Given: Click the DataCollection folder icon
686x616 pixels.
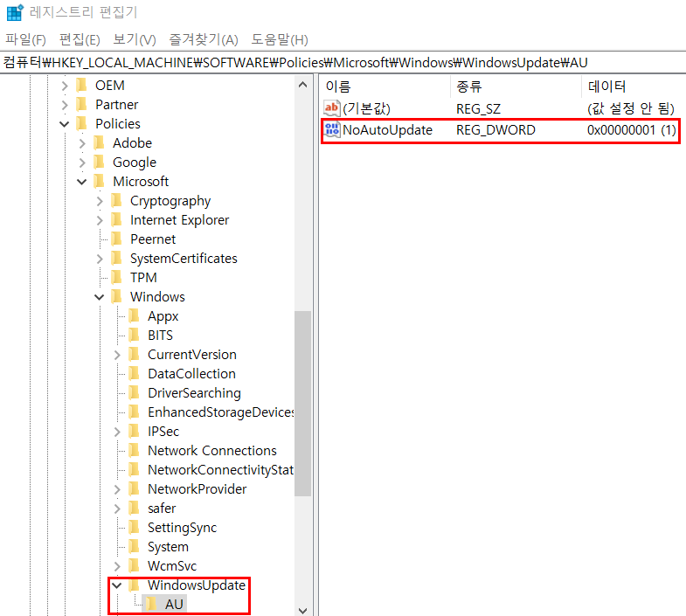Looking at the screenshot, I should [x=135, y=374].
